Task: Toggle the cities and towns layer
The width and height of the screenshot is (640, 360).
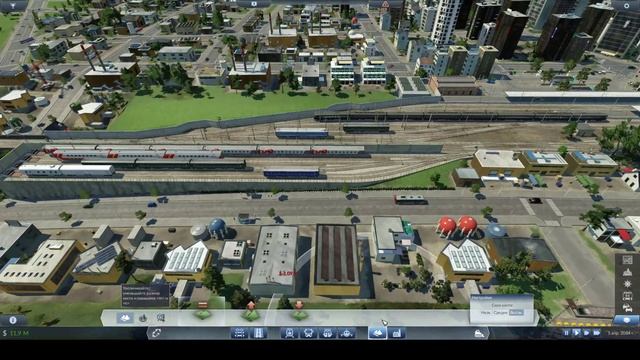Action: 627,272
